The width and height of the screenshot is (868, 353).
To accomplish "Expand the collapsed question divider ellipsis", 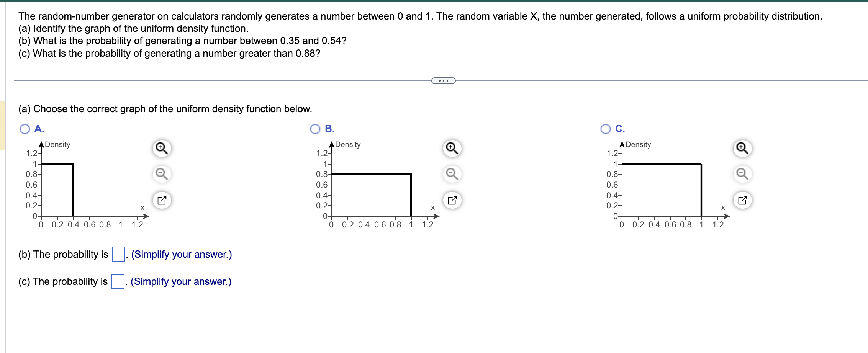I will pyautogui.click(x=444, y=81).
